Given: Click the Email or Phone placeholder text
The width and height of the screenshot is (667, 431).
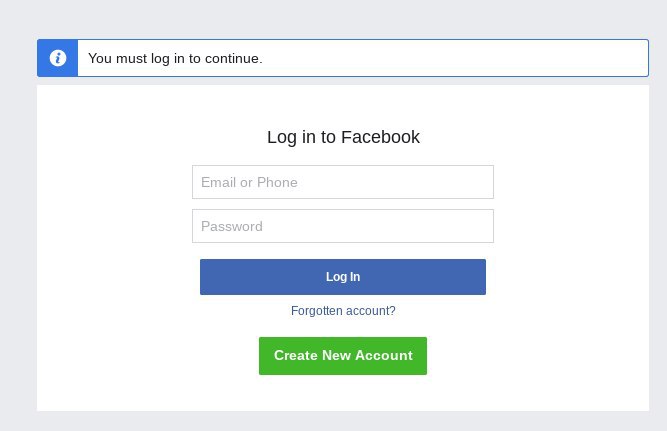Looking at the screenshot, I should tap(249, 182).
